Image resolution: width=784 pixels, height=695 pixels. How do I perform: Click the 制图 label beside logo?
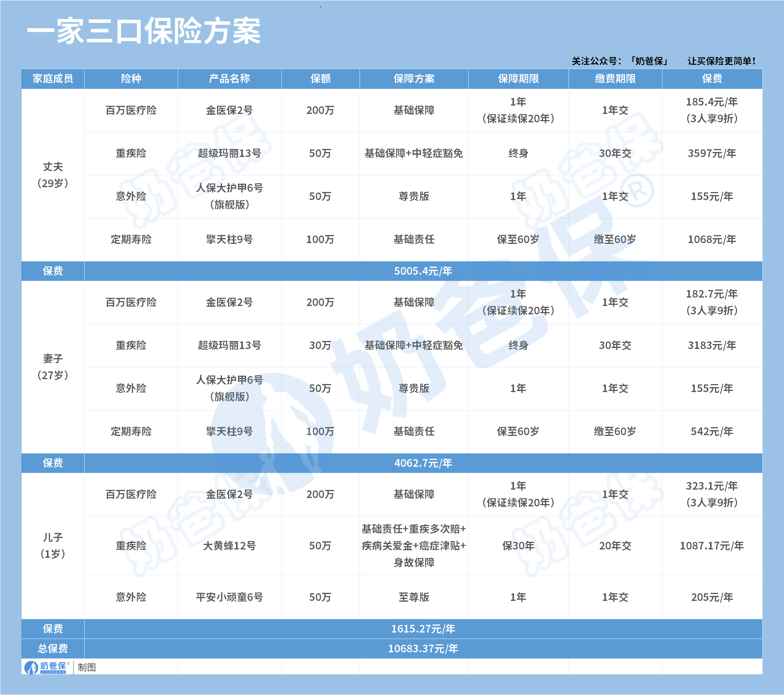87,668
